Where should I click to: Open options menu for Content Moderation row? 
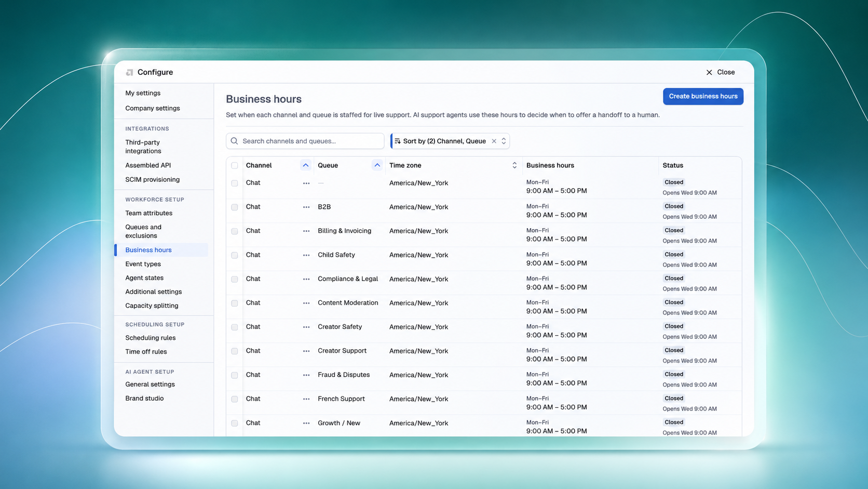pos(306,303)
